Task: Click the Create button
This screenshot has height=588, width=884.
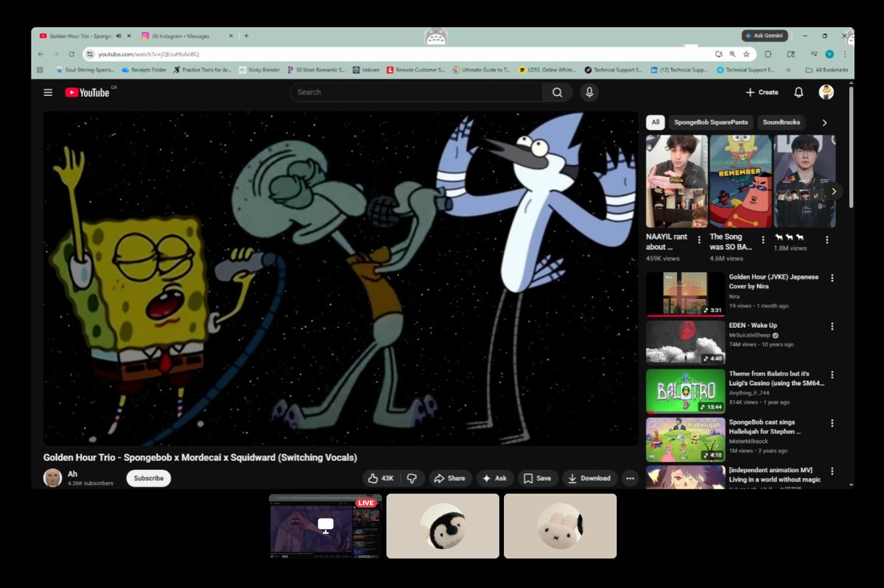Action: (x=762, y=92)
